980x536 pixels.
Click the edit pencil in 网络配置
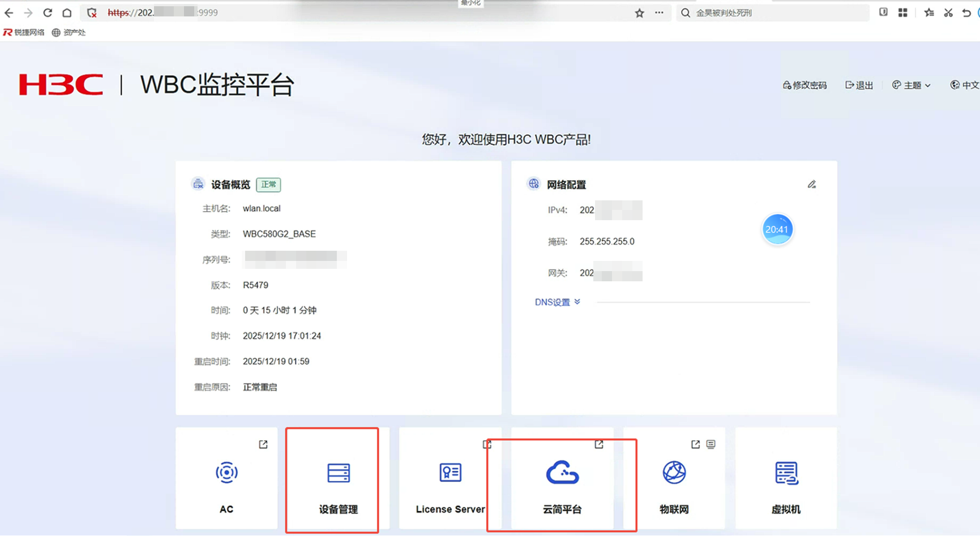tap(811, 185)
